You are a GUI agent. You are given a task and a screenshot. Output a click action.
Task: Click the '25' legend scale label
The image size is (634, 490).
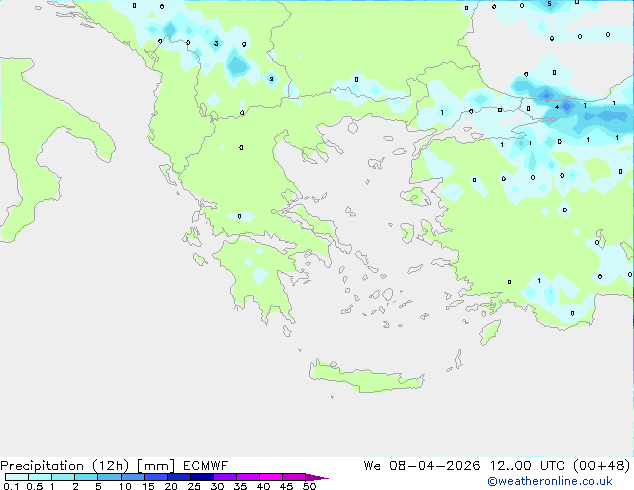tap(194, 486)
